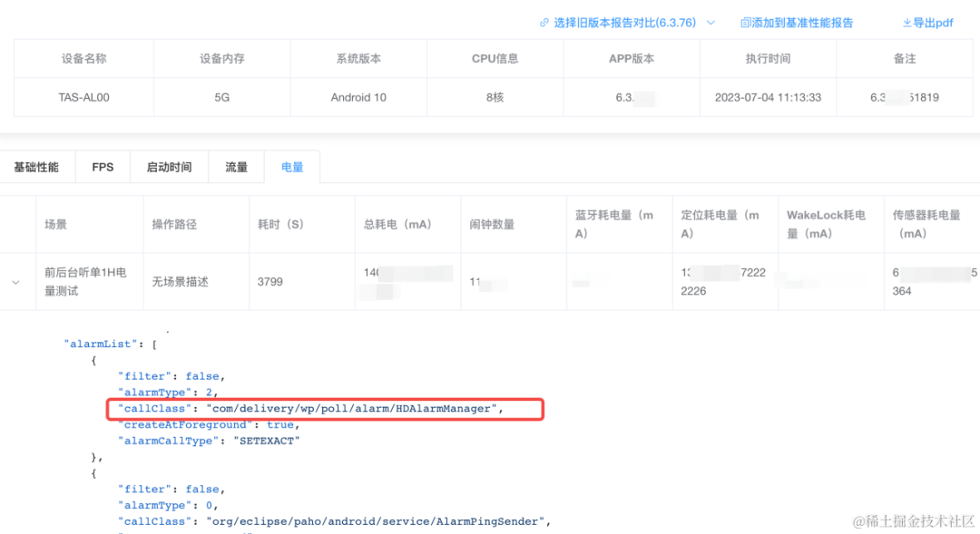The height and width of the screenshot is (534, 980).
Task: Click the 8核 CPU cell
Action: [x=495, y=97]
